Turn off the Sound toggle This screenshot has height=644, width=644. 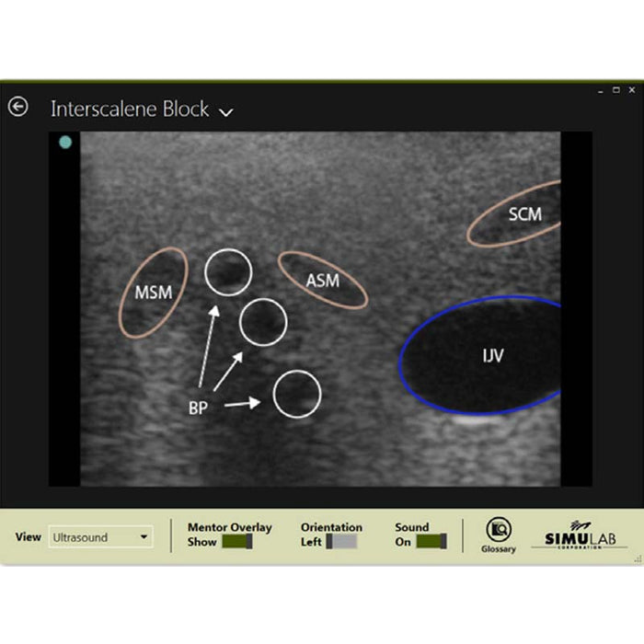[x=431, y=542]
